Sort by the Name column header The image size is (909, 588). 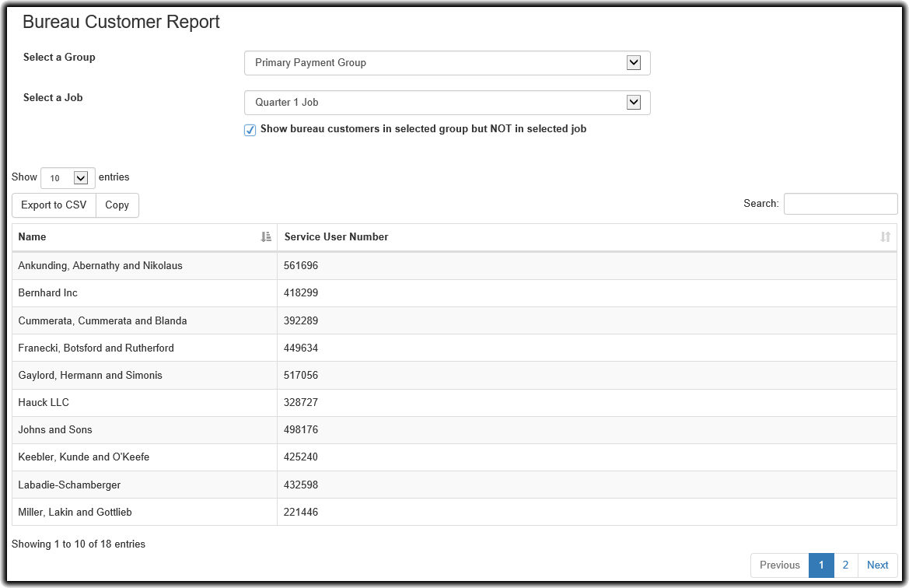(33, 237)
